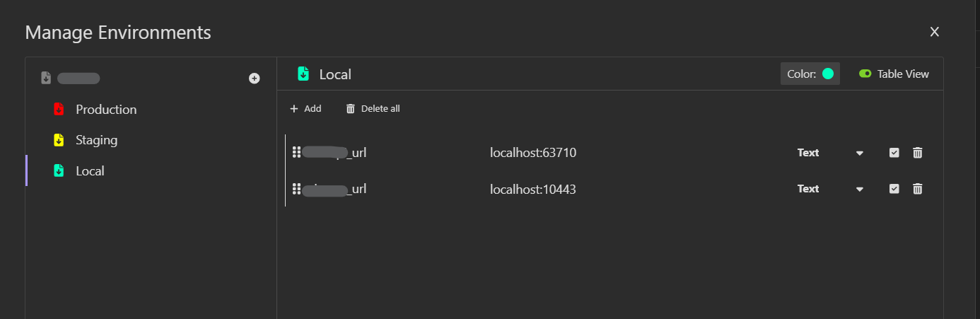Click the yellow Staging environment icon
The image size is (980, 319).
59,140
